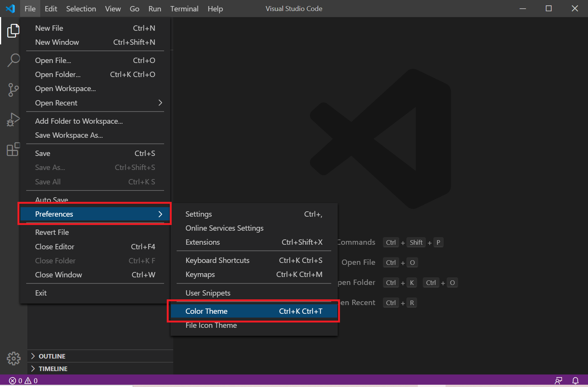Open the Open Recent submenu

[x=95, y=103]
